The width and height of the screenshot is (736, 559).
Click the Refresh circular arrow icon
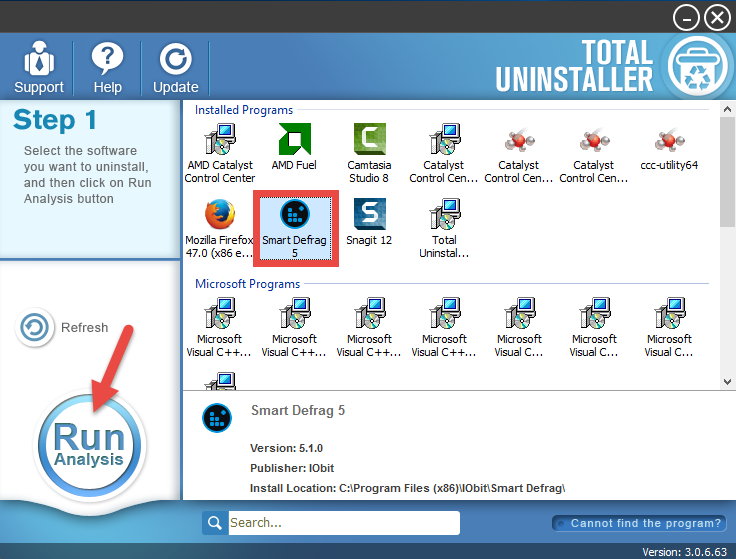[x=34, y=327]
